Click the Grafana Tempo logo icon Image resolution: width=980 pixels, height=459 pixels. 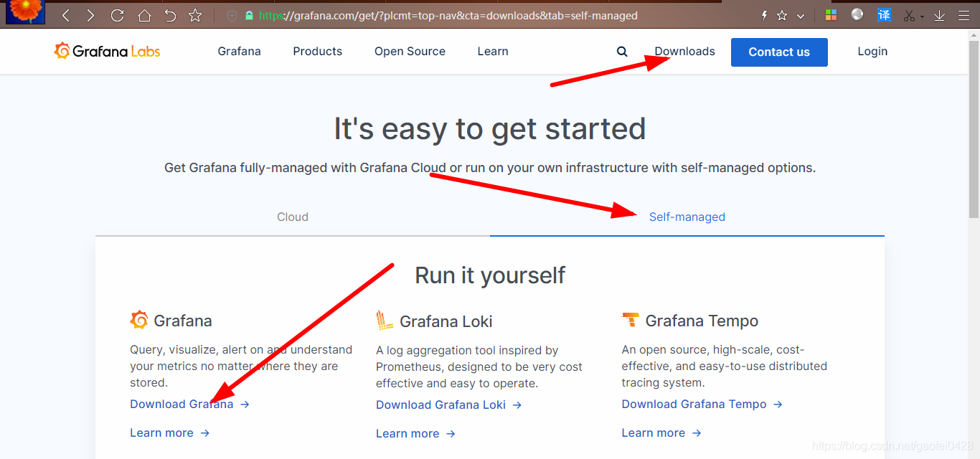tap(631, 320)
